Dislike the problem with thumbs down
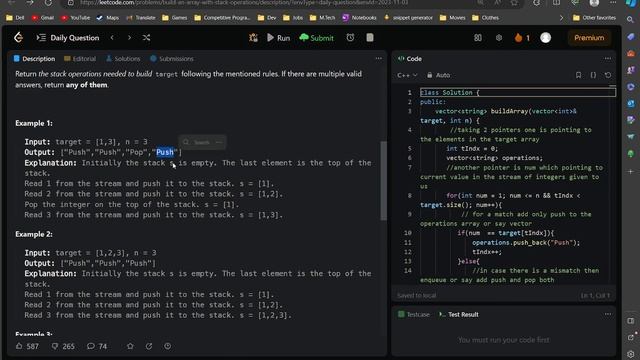This screenshot has height=360, width=640. point(63,346)
